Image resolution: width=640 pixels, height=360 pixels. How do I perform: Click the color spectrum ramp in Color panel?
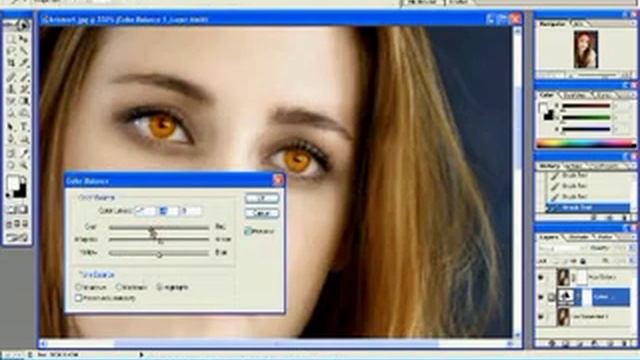point(586,143)
